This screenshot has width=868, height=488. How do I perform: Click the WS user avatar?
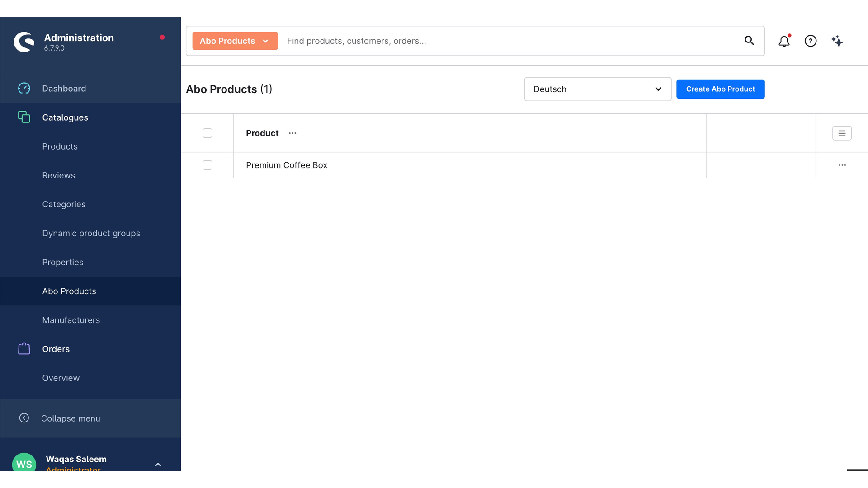pos(24,462)
